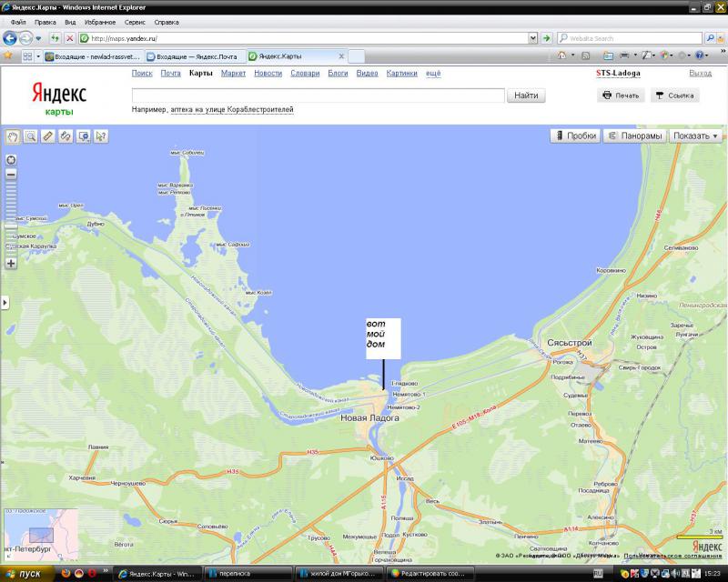The width and height of the screenshot is (728, 582).
Task: Click the locate-me button above zoom slider
Action: 11,159
